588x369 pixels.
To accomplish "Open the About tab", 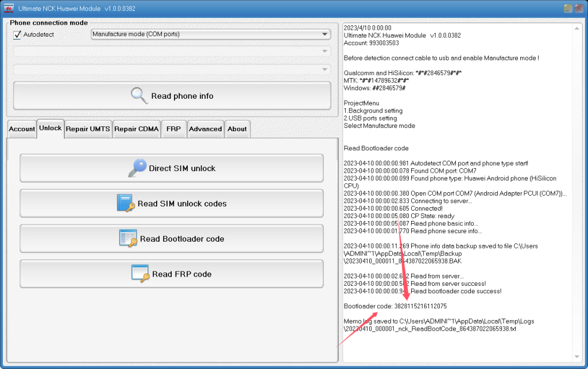I will pyautogui.click(x=237, y=129).
